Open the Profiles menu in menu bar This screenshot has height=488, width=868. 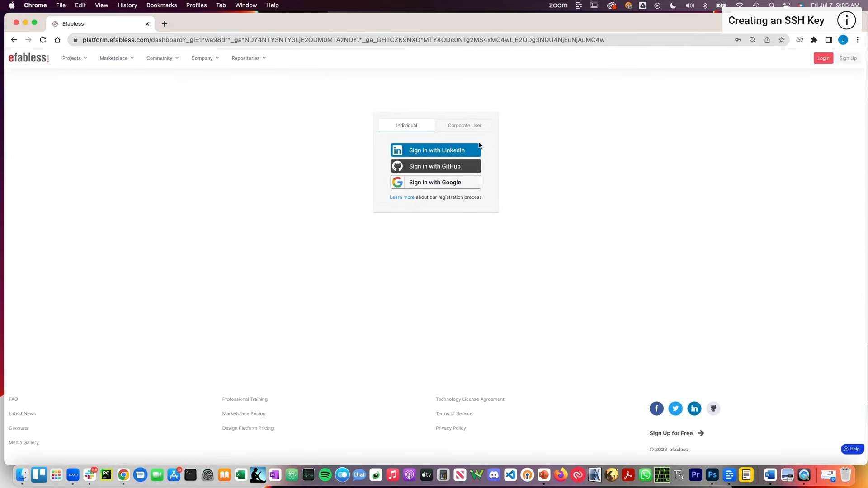click(x=196, y=5)
